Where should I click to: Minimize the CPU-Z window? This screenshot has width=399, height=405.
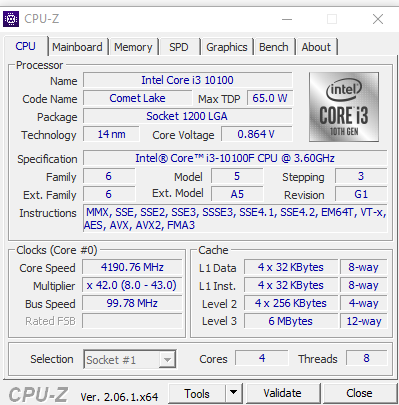(x=287, y=19)
